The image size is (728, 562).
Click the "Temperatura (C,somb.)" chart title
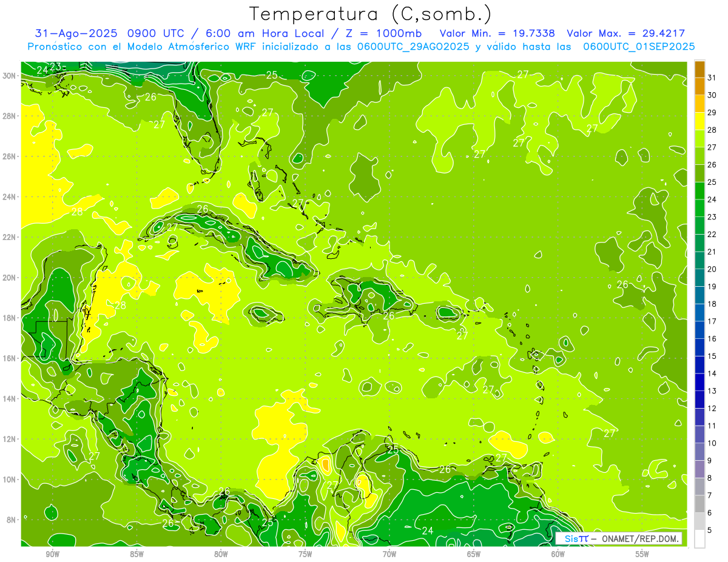click(370, 14)
